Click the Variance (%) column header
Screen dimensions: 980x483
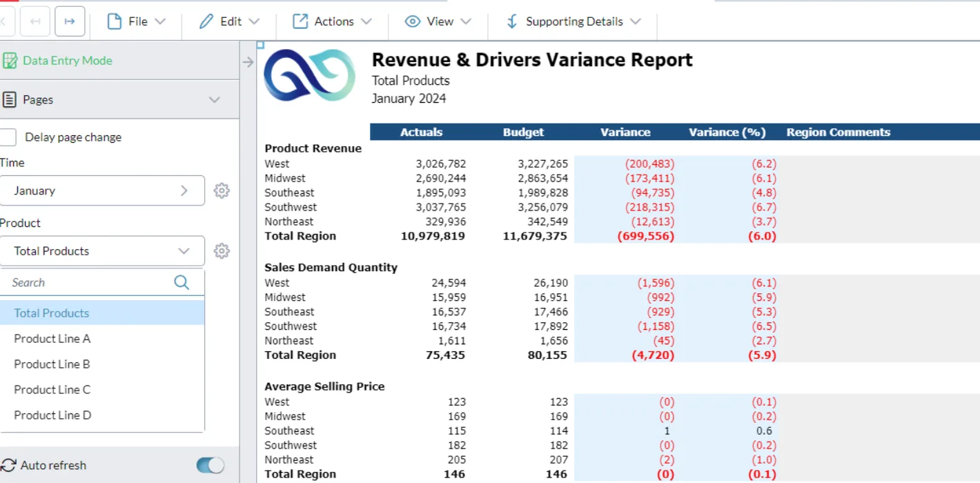tap(727, 132)
